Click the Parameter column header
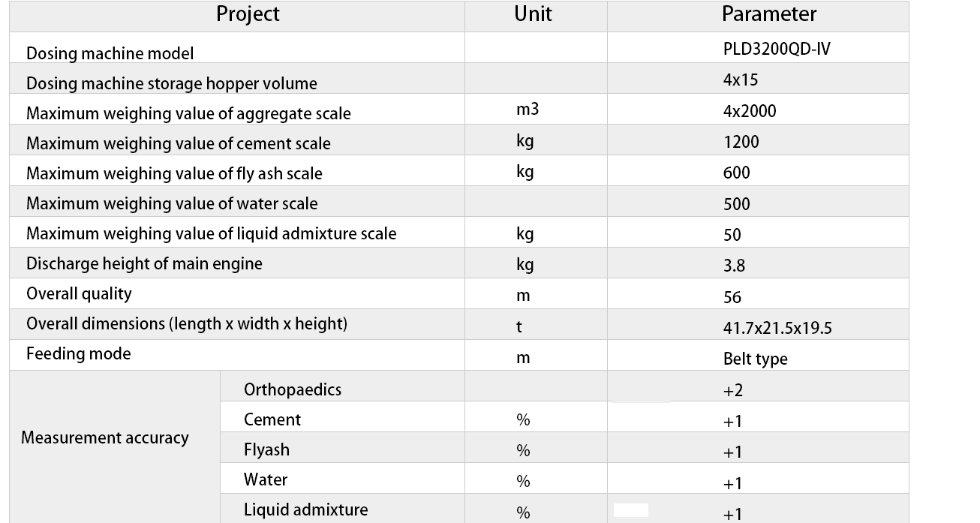Screen dimensions: 980x523 tap(768, 14)
